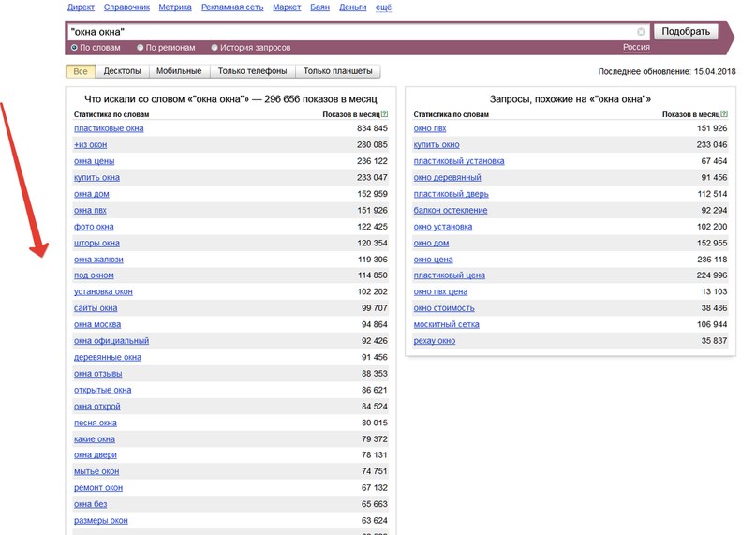Screen dimensions: 756x535
Task: Open the 'окно дом' similar query
Action: click(x=431, y=243)
